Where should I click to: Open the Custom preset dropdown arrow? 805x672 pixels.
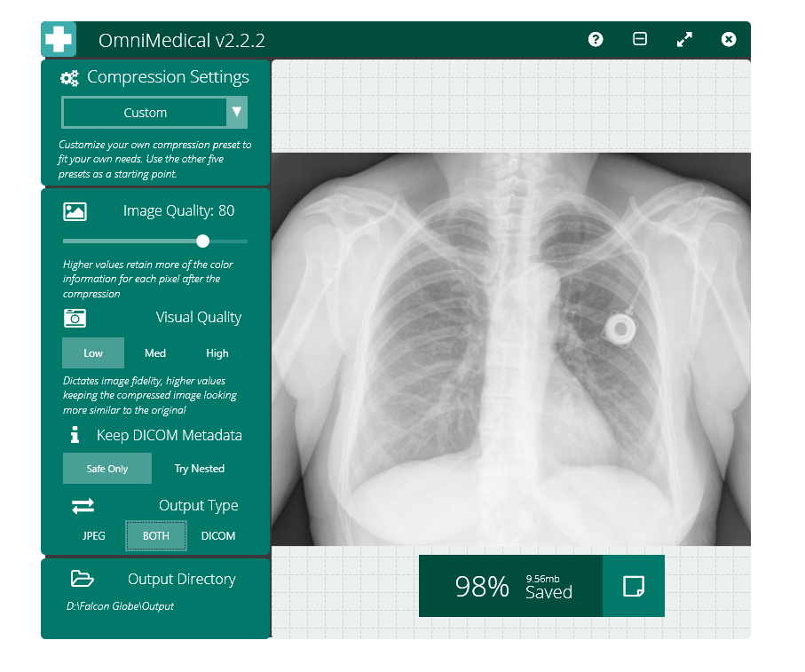pyautogui.click(x=237, y=112)
